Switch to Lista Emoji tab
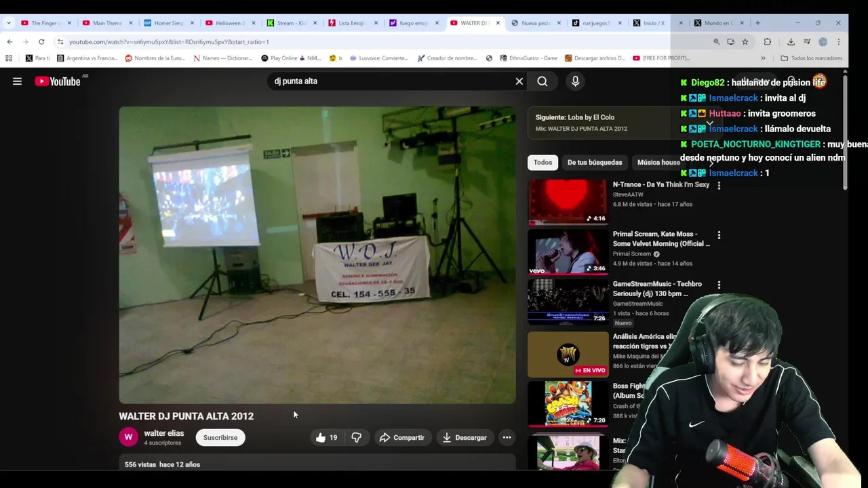 point(353,23)
